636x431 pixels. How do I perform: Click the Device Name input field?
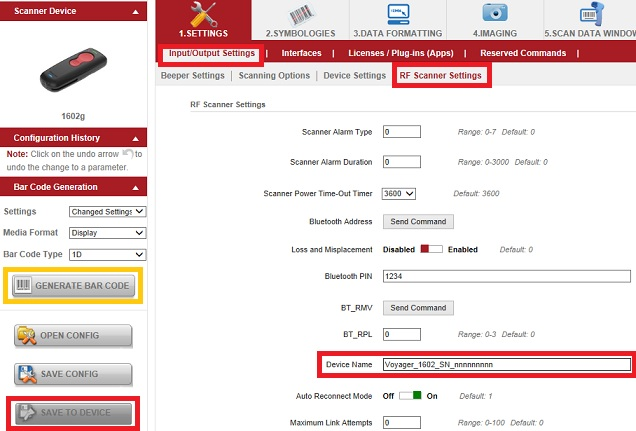coord(506,365)
